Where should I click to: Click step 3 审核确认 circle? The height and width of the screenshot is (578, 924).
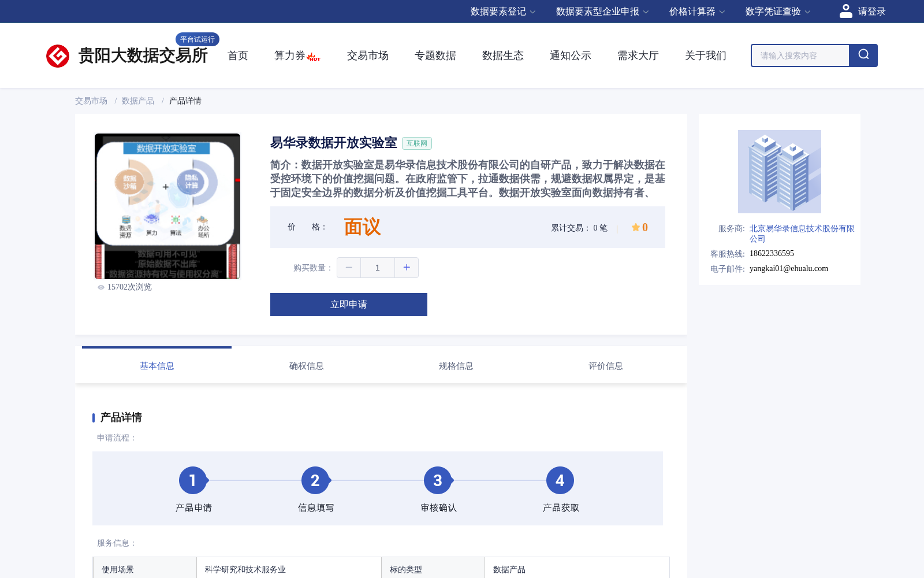[x=438, y=480]
